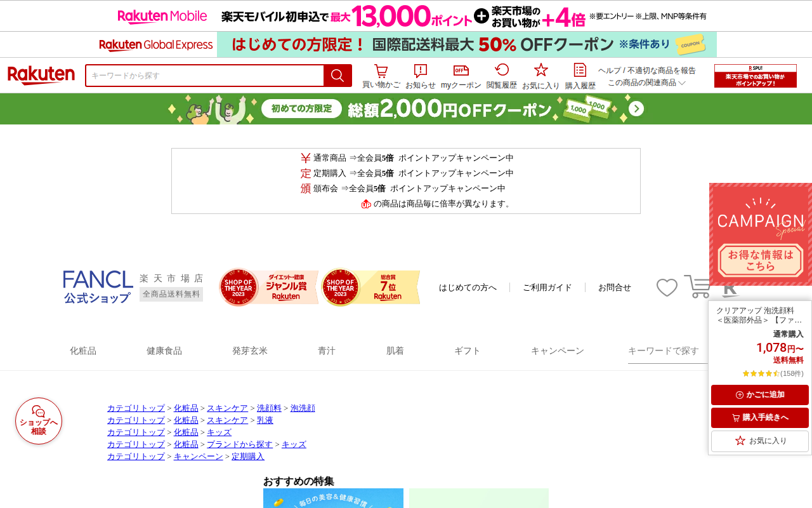Click the search magnifier button

pos(337,76)
